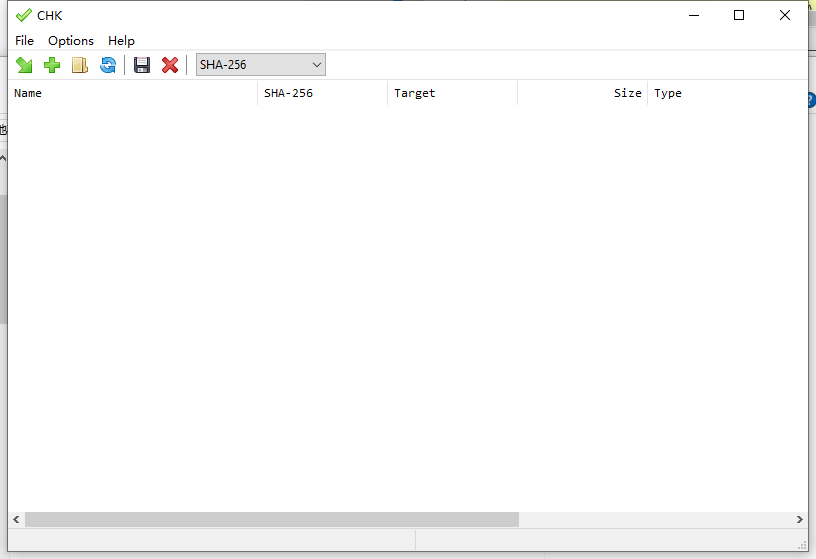Screen dimensions: 816x559
Task: Click the green plus add files icon
Action: click(52, 65)
